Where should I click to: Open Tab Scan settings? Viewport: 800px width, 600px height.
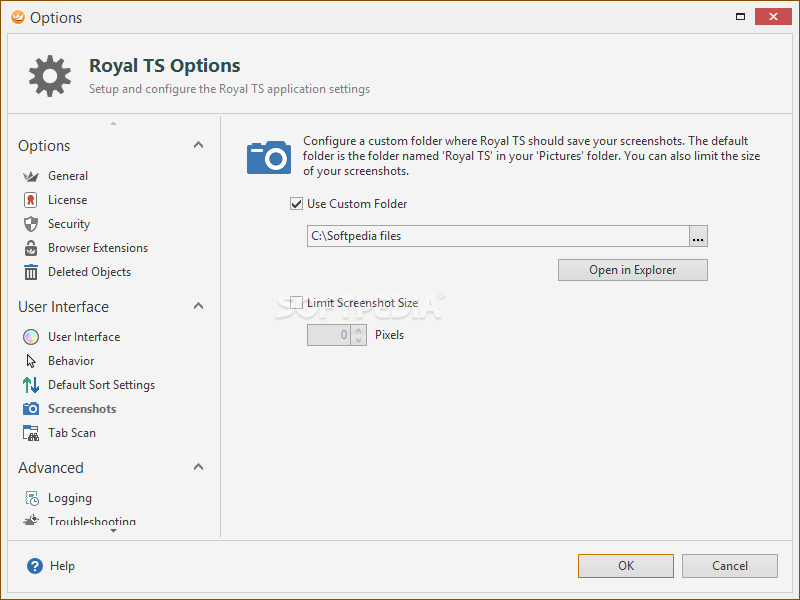(71, 433)
